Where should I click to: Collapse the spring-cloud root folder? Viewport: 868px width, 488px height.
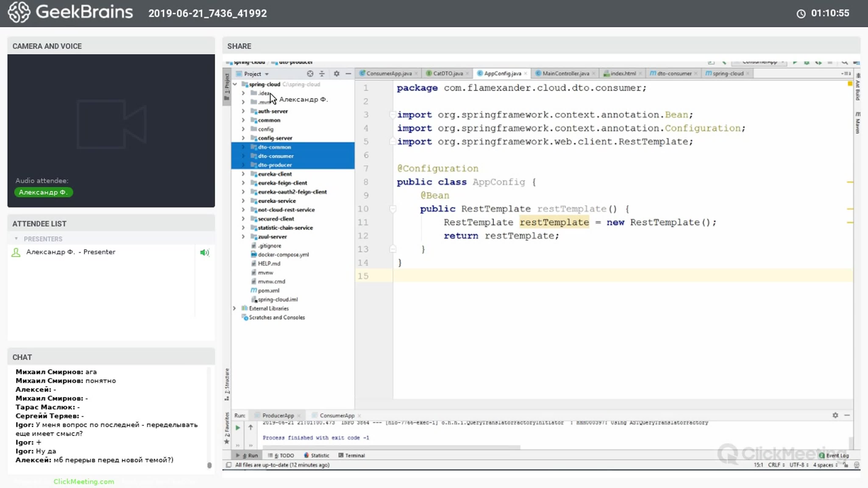235,84
